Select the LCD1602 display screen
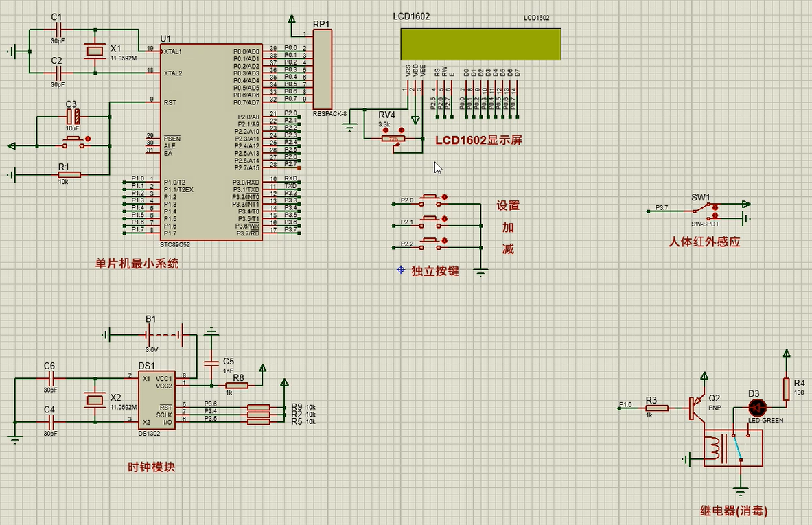This screenshot has width=812, height=525. pos(480,45)
